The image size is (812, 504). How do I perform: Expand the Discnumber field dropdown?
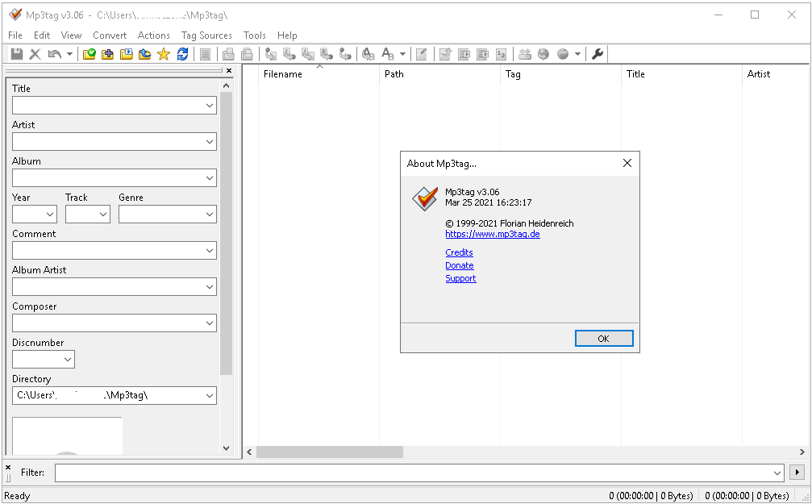pyautogui.click(x=67, y=360)
